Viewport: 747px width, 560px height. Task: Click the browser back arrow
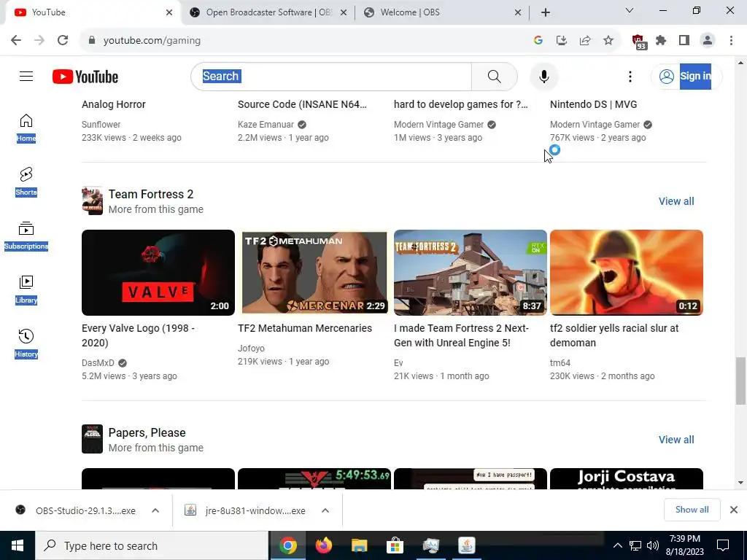click(x=16, y=41)
